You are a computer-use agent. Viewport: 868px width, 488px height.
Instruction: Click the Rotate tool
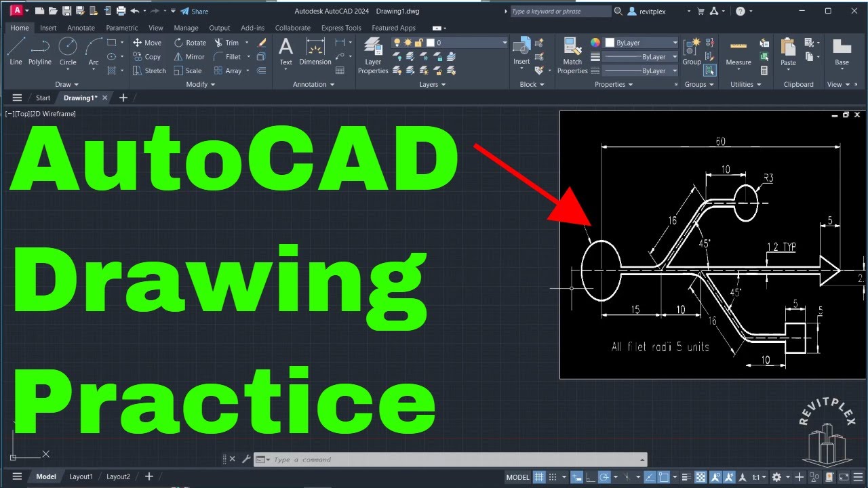[190, 43]
